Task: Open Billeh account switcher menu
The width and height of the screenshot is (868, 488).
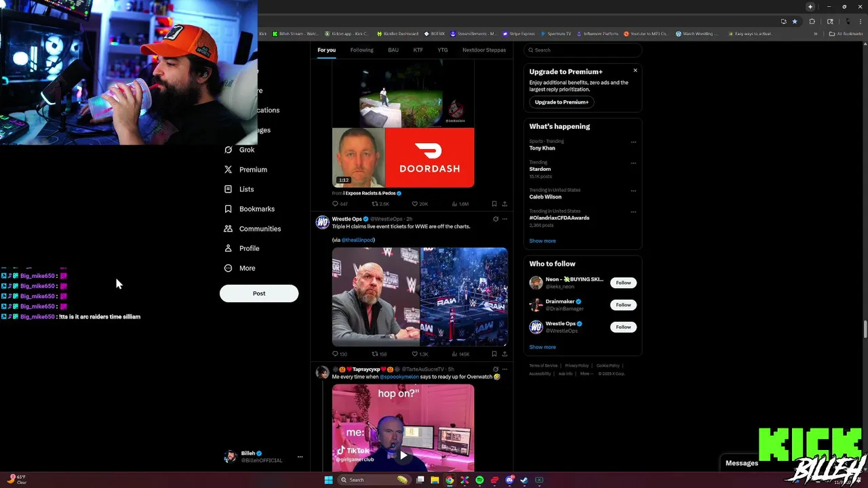Action: (263, 457)
